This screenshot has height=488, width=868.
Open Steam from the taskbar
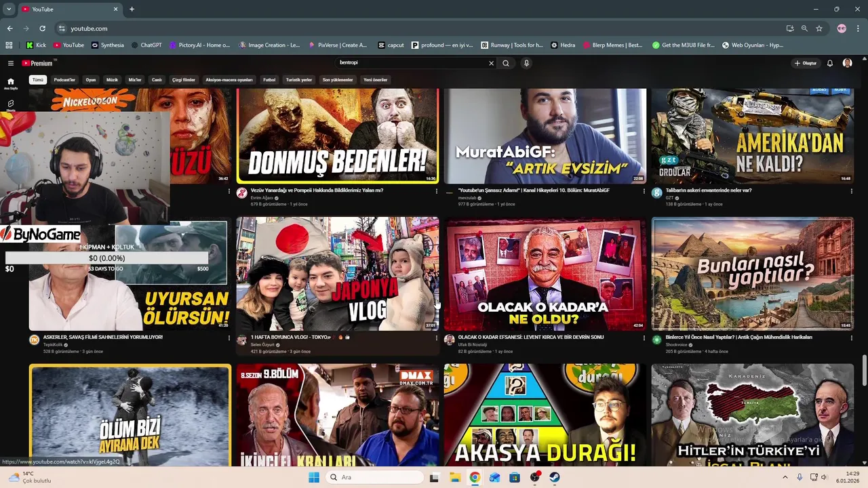(555, 477)
